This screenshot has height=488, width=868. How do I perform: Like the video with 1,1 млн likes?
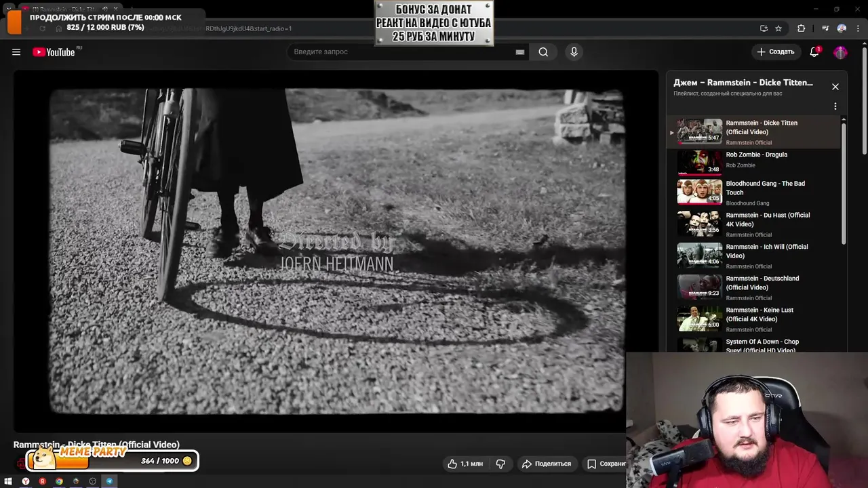[465, 464]
